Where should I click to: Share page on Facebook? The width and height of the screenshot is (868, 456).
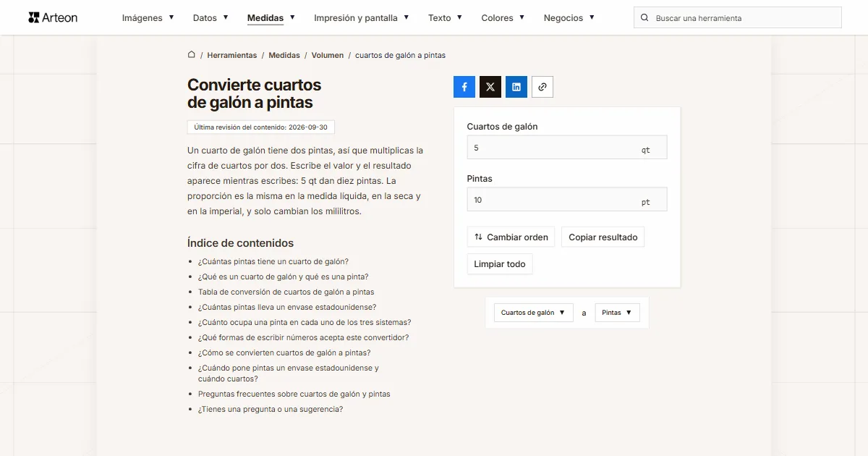coord(464,87)
